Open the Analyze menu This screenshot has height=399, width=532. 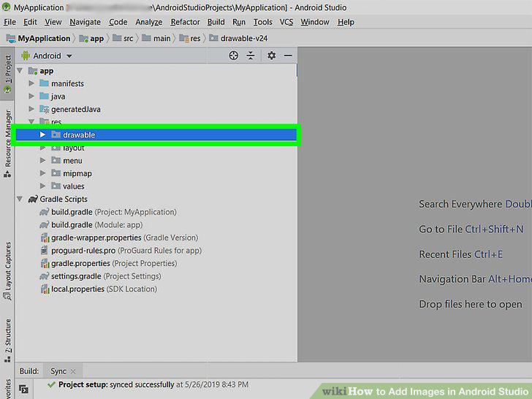[x=148, y=22]
